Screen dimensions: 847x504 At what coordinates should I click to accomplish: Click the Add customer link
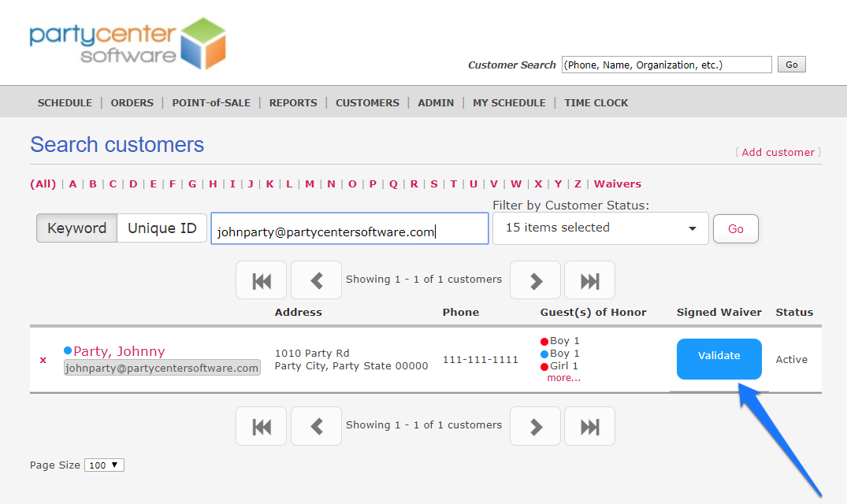click(x=778, y=152)
